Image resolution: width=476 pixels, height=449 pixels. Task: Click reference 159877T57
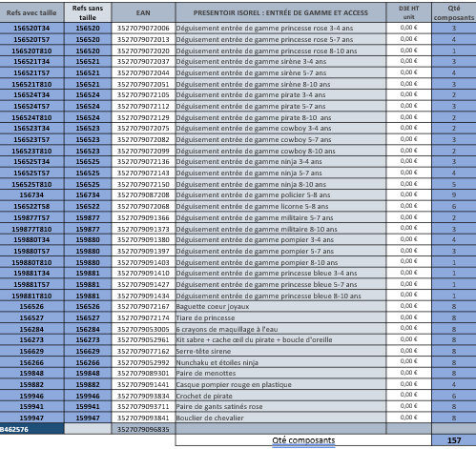[x=31, y=217]
